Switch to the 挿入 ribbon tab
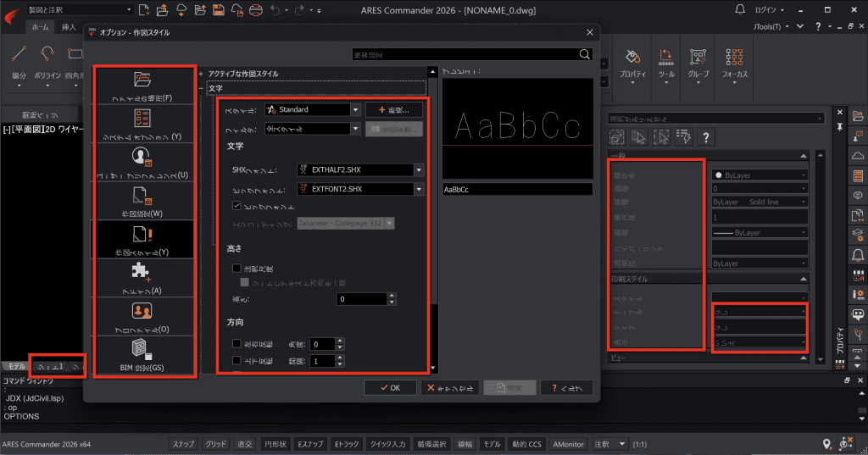The image size is (868, 455). pyautogui.click(x=69, y=27)
